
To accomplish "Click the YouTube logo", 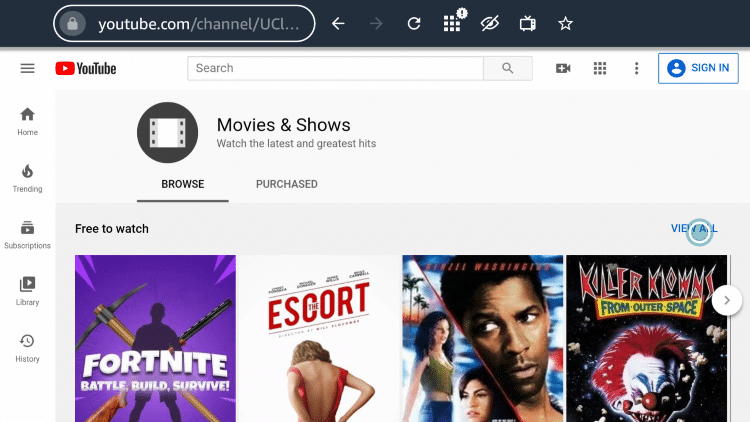I will (86, 68).
